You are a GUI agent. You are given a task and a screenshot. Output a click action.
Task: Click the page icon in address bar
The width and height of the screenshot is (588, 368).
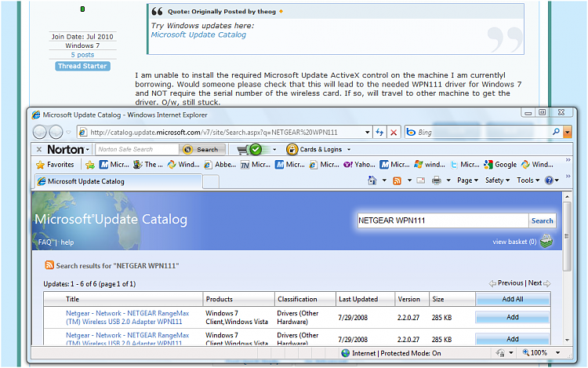pos(82,132)
